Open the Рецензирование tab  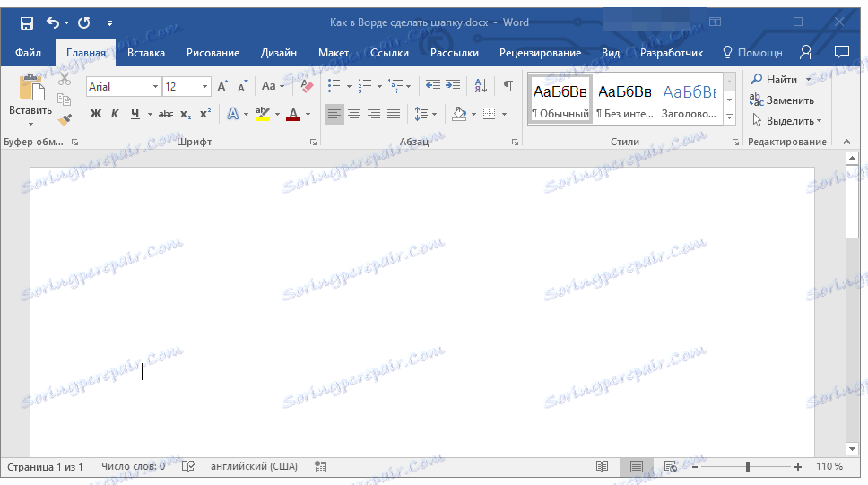coord(541,53)
